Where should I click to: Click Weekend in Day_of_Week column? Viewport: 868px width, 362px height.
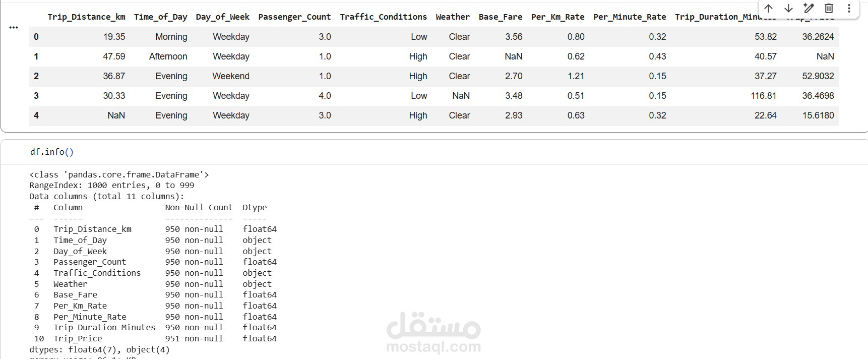[x=231, y=76]
